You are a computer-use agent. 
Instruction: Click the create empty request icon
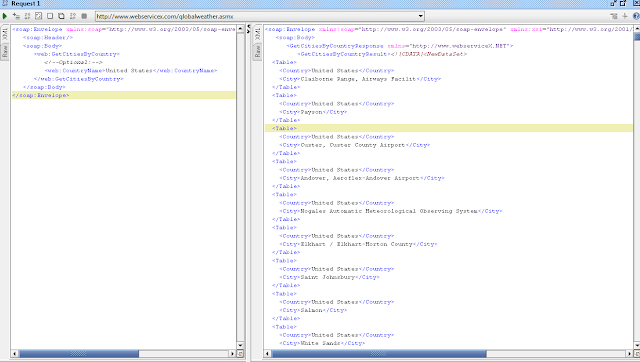tap(50, 16)
